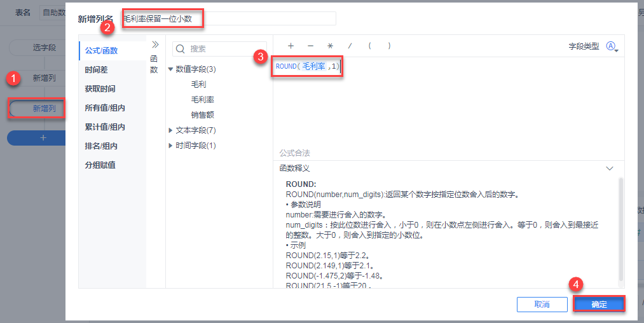Click the 新增列名 name input field
The height and width of the screenshot is (323, 644).
tap(228, 19)
